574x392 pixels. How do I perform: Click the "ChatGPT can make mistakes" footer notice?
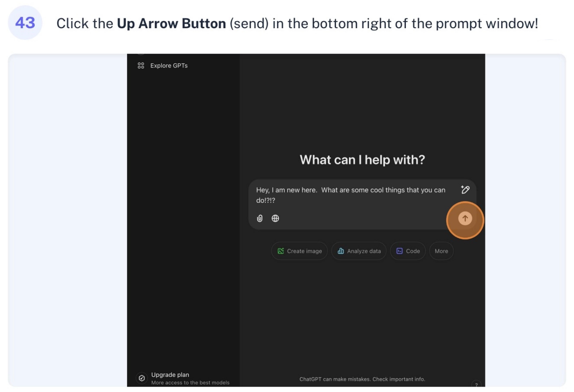click(x=363, y=379)
